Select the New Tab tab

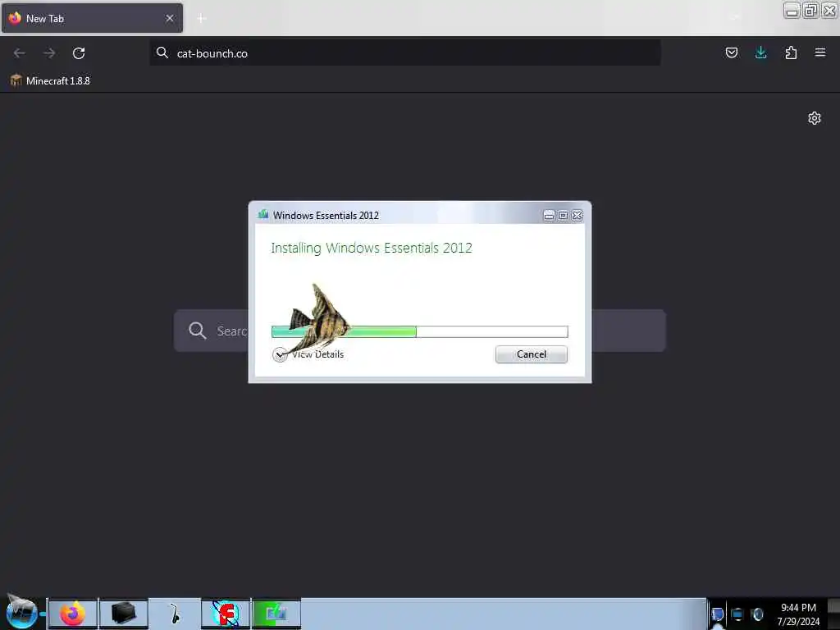pyautogui.click(x=92, y=18)
